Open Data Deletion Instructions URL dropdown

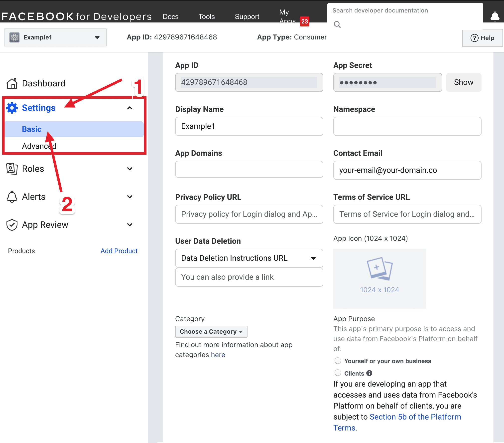point(249,258)
